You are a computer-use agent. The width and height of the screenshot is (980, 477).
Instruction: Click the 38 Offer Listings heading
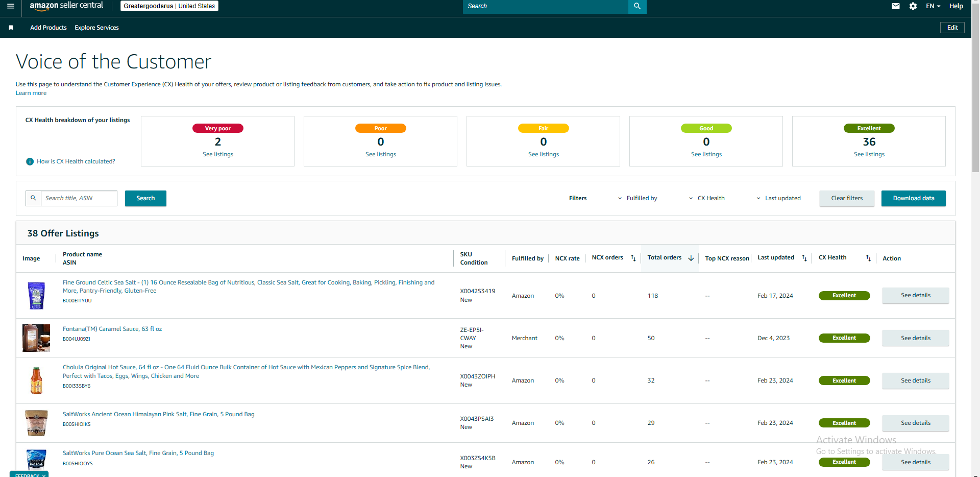click(x=63, y=233)
